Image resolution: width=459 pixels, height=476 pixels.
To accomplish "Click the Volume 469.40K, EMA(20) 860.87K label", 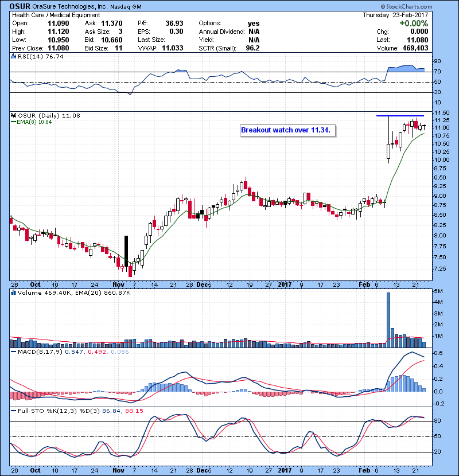I will 74,292.
